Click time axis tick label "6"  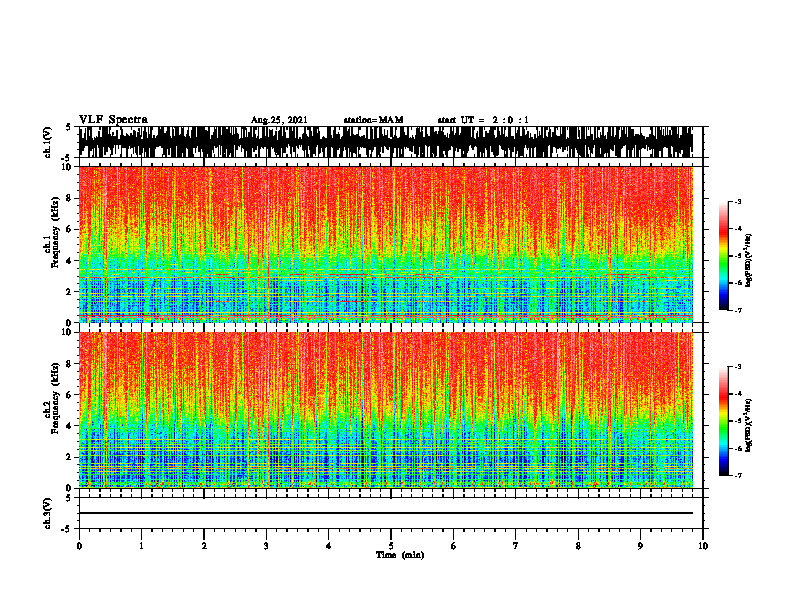click(x=453, y=546)
